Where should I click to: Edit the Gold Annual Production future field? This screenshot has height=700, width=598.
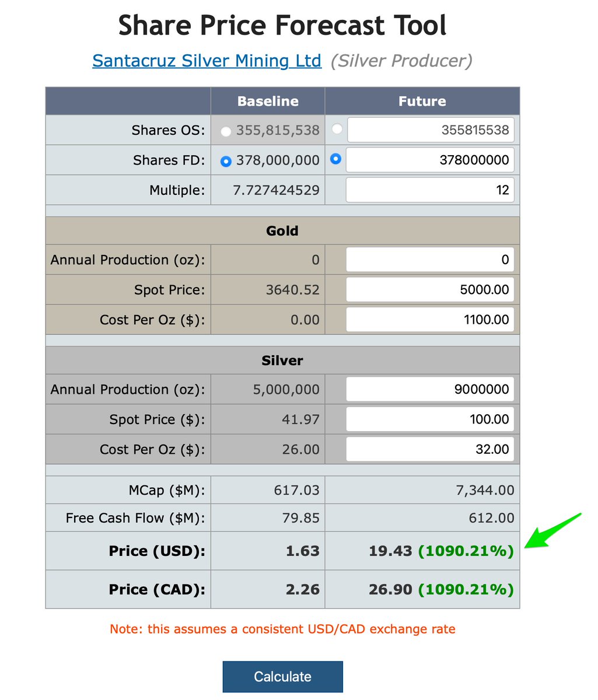(x=431, y=260)
